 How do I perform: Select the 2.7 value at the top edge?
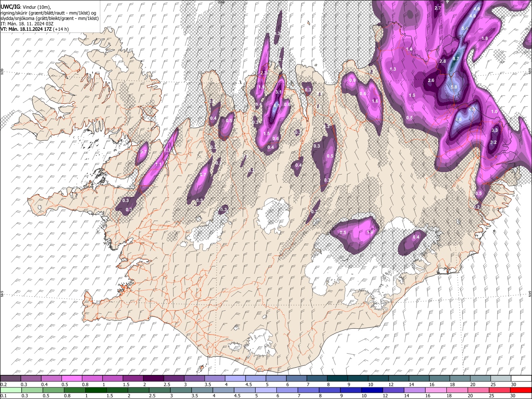(x=437, y=8)
